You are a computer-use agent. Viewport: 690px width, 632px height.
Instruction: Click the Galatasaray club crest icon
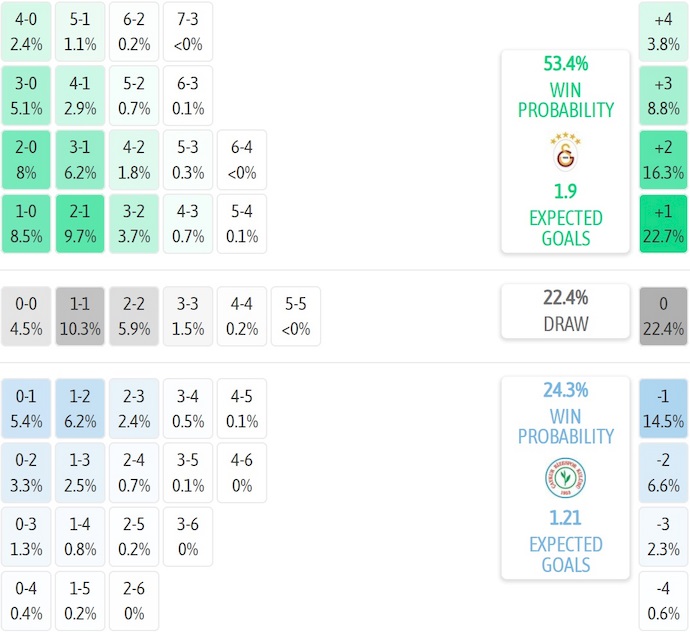click(x=565, y=151)
